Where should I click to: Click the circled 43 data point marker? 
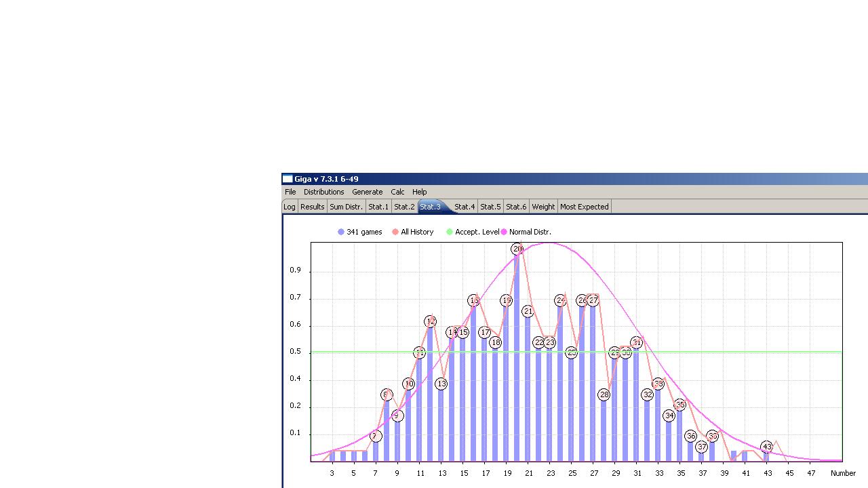[767, 447]
